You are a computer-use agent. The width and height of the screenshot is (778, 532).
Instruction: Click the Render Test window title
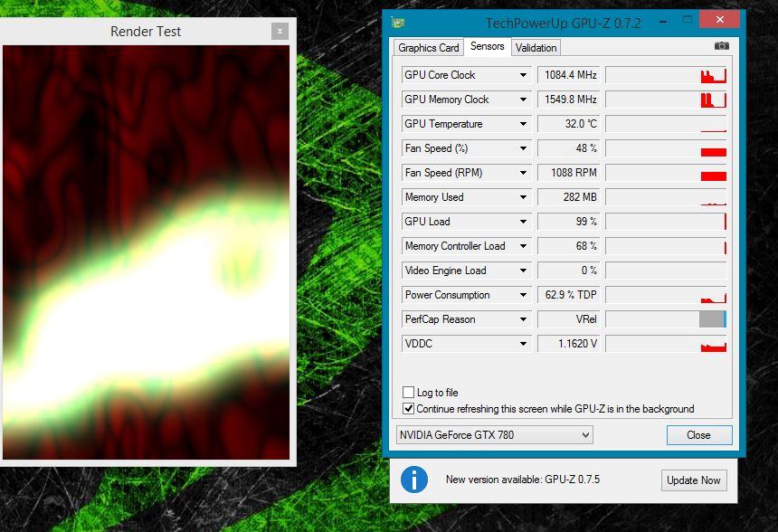146,32
